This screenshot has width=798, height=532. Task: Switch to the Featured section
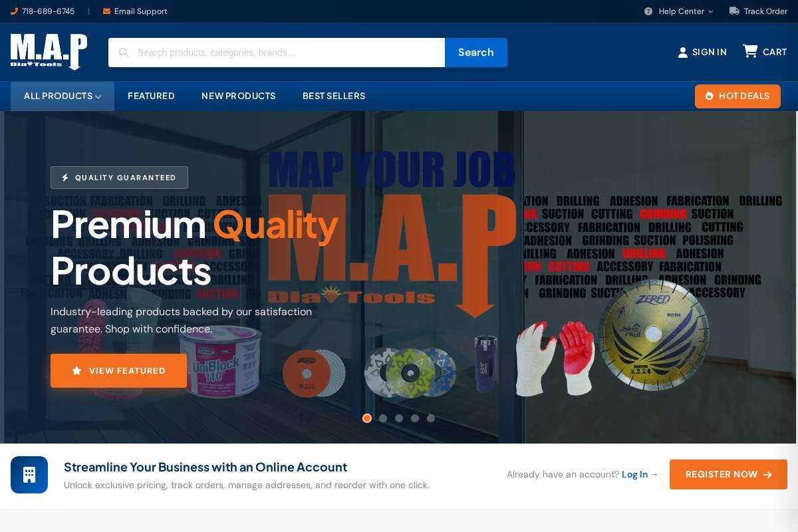point(151,96)
